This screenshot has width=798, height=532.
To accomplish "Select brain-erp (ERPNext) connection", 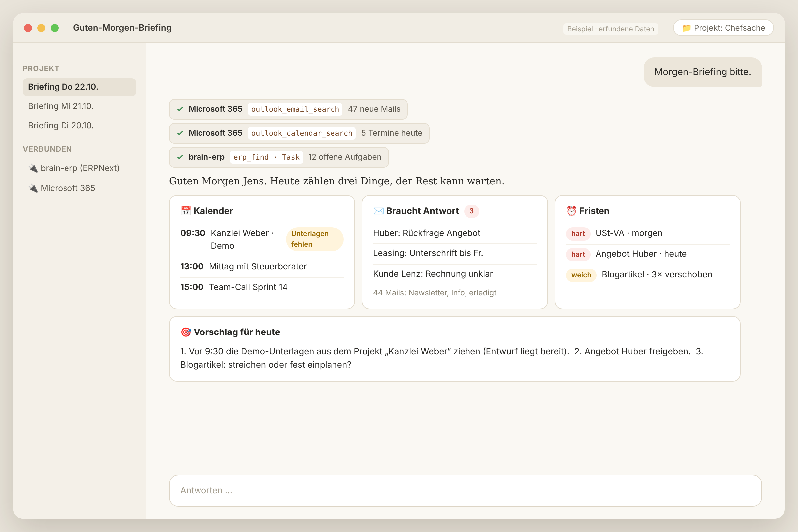I will click(x=79, y=168).
